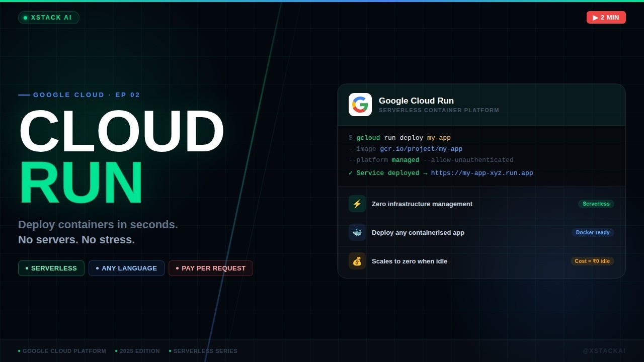Click the large CLOUD heading
644x362 pixels.
tap(121, 132)
